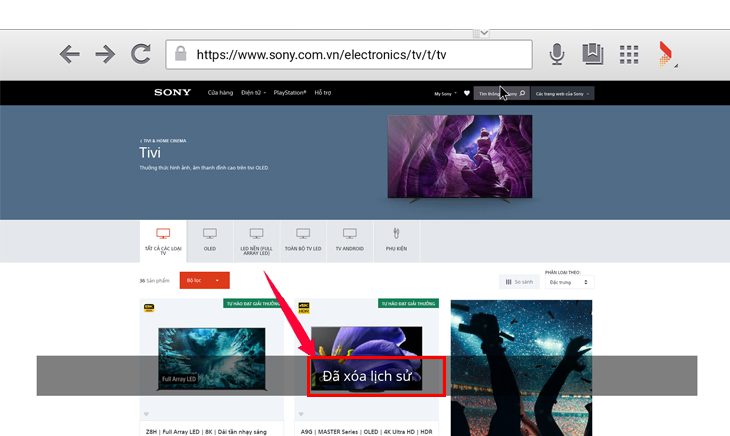Viewport: 730px width, 436px height.
Task: Activate voice search microphone icon
Action: coord(557,54)
